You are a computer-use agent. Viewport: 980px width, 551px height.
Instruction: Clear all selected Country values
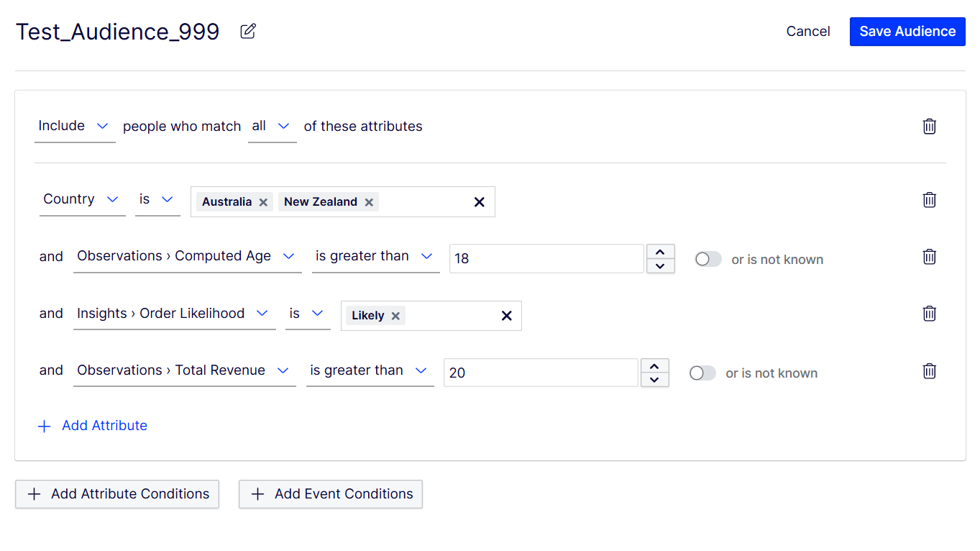[x=480, y=202]
